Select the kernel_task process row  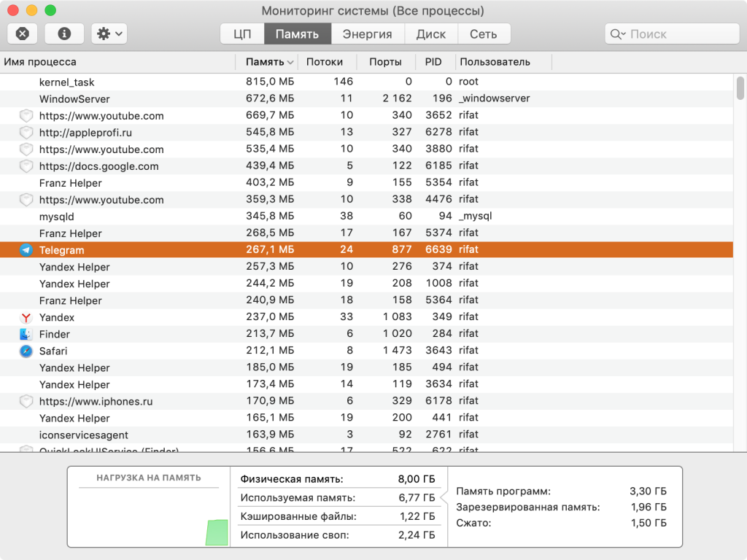pyautogui.click(x=366, y=82)
